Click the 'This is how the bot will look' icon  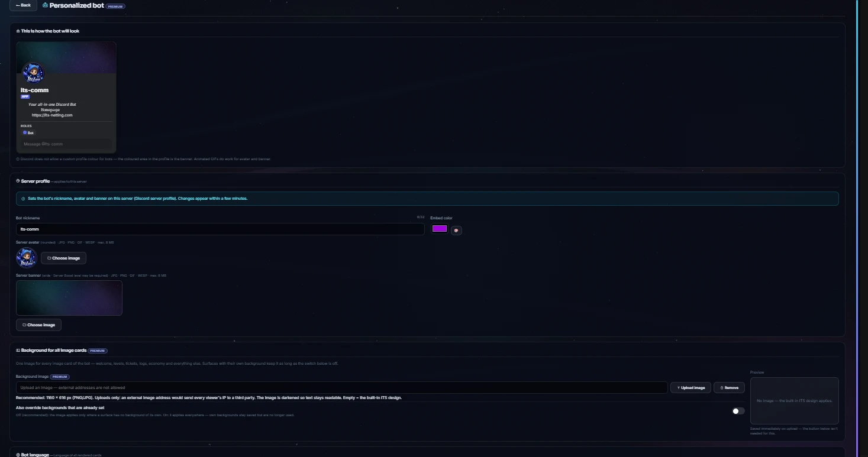pos(18,31)
